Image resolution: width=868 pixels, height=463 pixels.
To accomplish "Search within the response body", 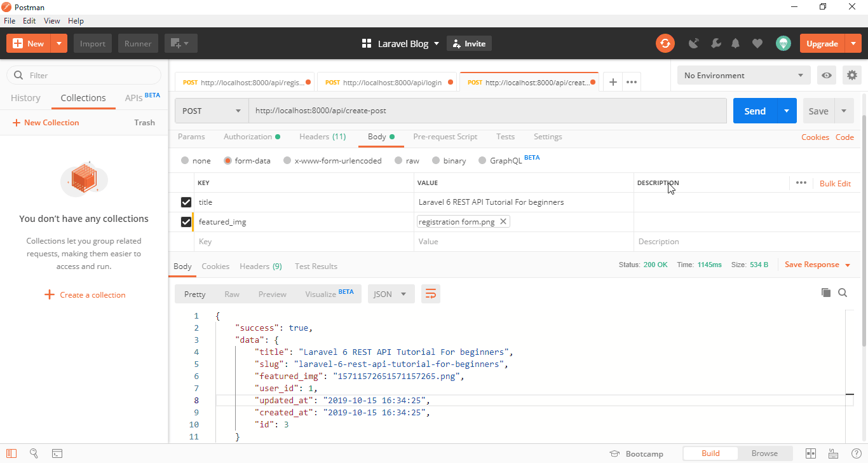I will (843, 293).
